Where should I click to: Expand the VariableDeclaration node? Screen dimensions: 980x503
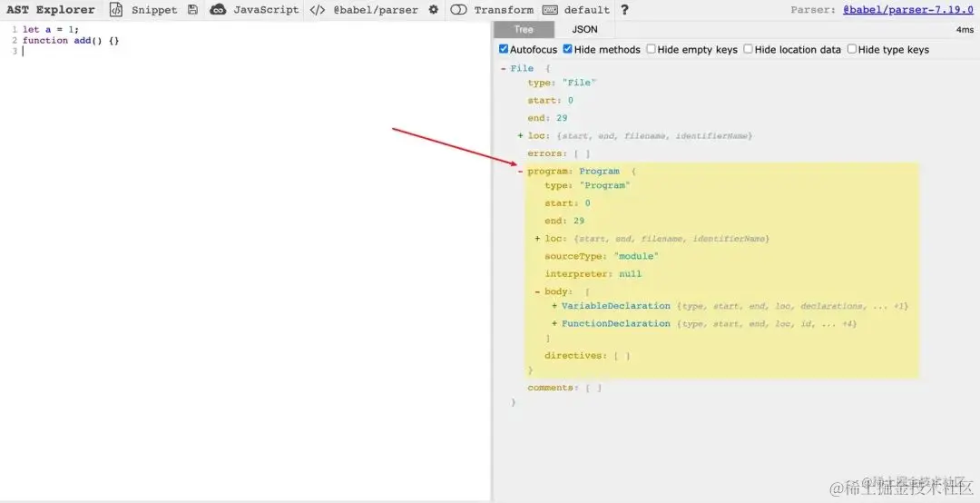coord(554,306)
